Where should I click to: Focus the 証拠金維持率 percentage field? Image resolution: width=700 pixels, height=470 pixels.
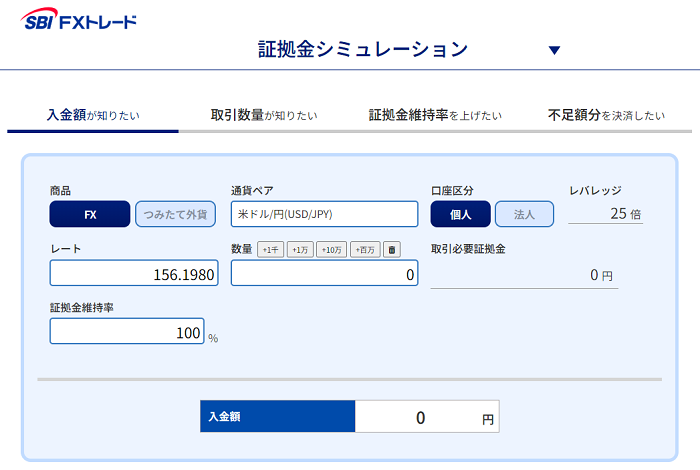click(x=127, y=331)
